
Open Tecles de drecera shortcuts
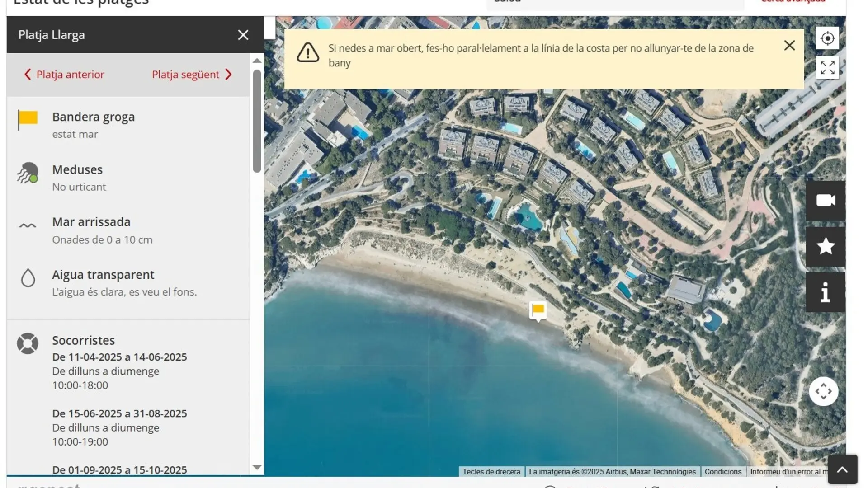point(491,472)
